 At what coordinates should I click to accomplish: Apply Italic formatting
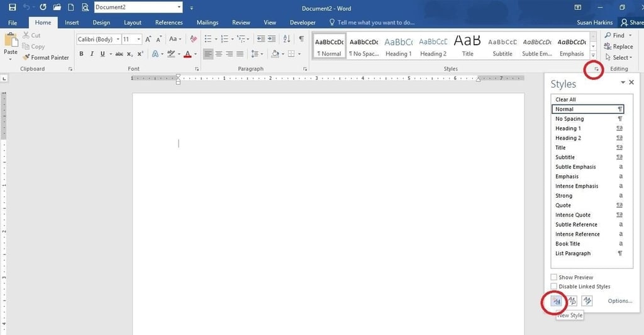pos(92,54)
